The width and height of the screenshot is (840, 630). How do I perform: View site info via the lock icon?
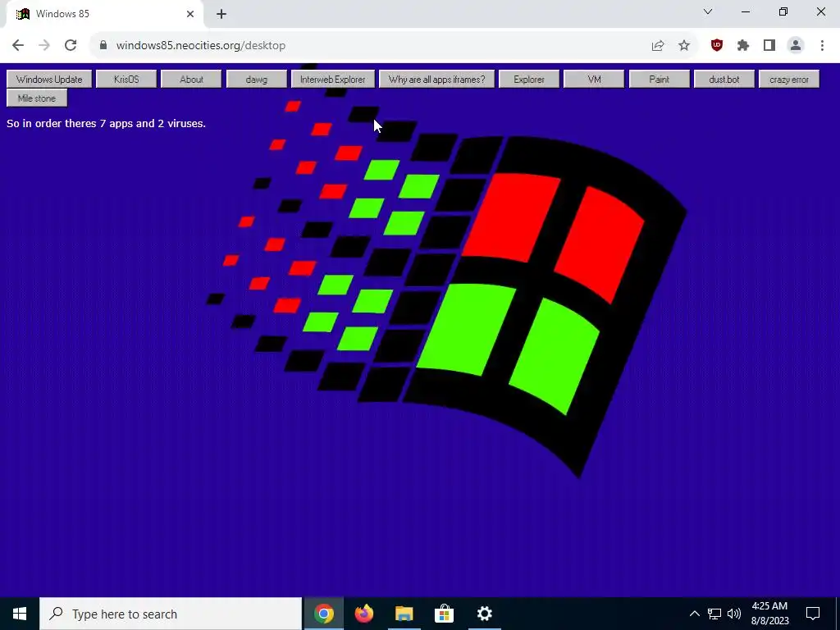click(103, 46)
